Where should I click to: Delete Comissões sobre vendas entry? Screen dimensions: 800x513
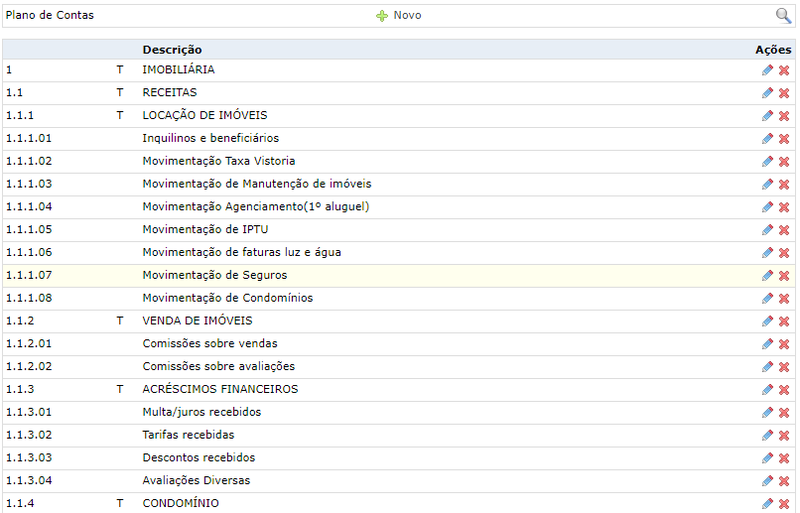[784, 345]
